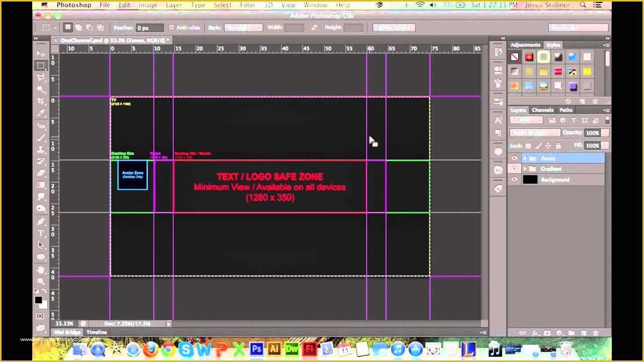Click New Selection mode icon
Viewport: 644px width, 362px height.
[68, 27]
